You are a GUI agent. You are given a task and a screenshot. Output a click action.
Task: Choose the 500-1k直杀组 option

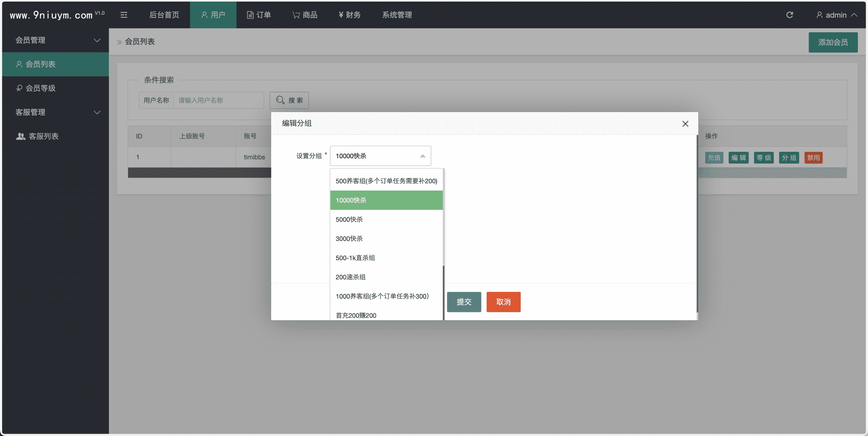(x=387, y=258)
